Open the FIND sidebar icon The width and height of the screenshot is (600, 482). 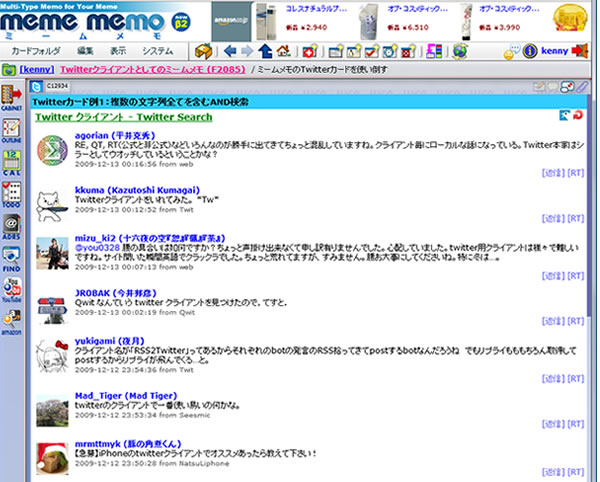(11, 259)
